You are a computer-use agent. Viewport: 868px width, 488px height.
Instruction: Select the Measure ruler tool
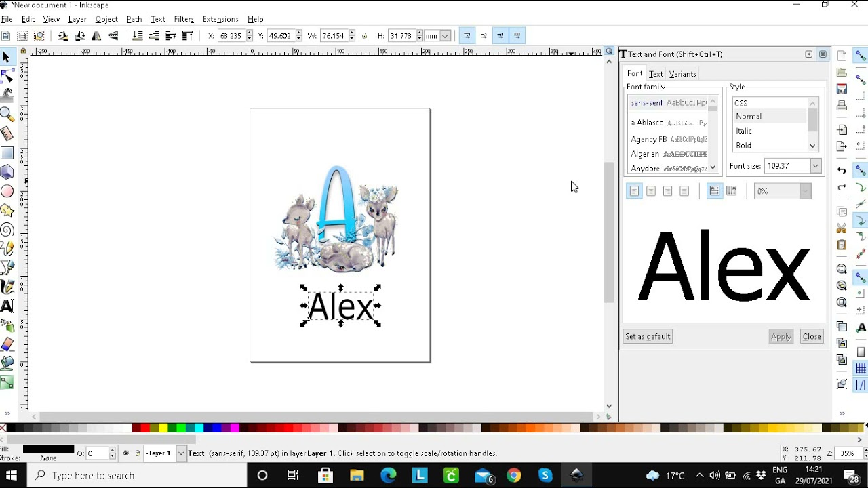click(7, 134)
